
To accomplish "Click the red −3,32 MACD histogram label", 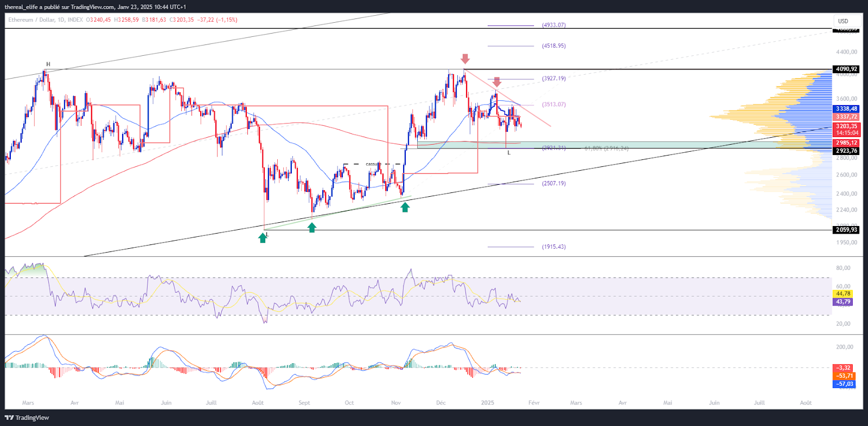I will (844, 368).
